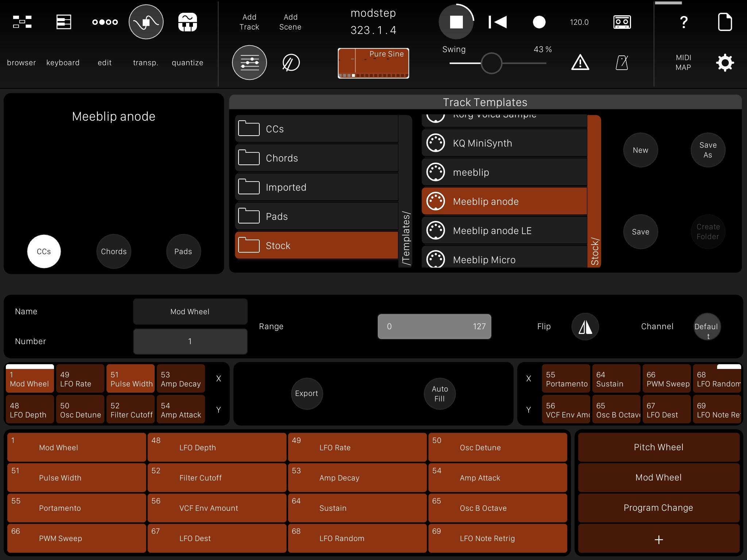Click the record button in transport
Viewport: 747px width, 560px height.
[x=537, y=21]
